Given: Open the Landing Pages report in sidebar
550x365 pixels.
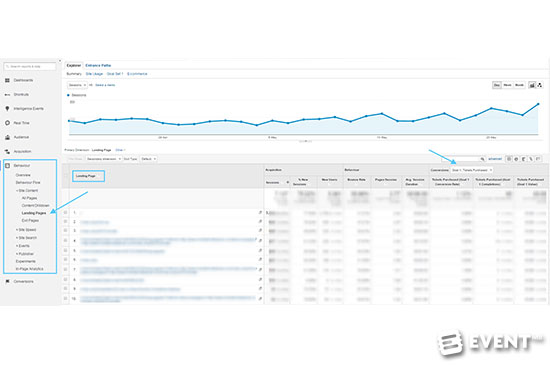Looking at the screenshot, I should click(34, 213).
